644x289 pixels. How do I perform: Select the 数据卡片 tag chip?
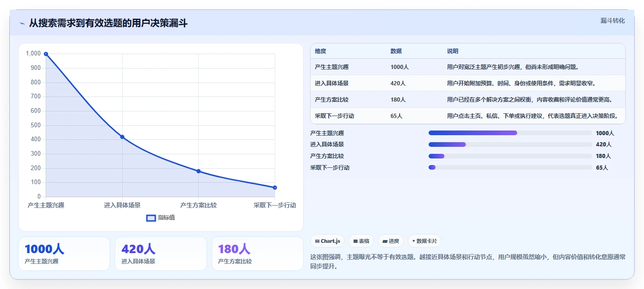coord(424,241)
